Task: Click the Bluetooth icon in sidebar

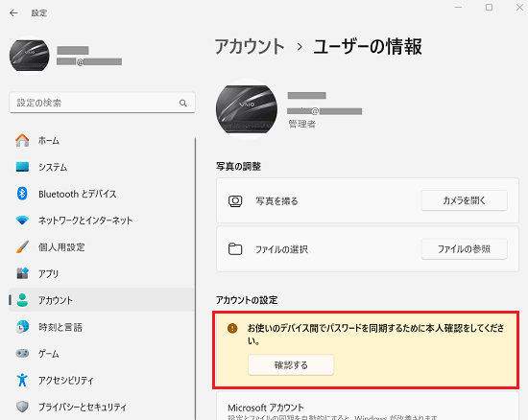Action: (x=22, y=194)
